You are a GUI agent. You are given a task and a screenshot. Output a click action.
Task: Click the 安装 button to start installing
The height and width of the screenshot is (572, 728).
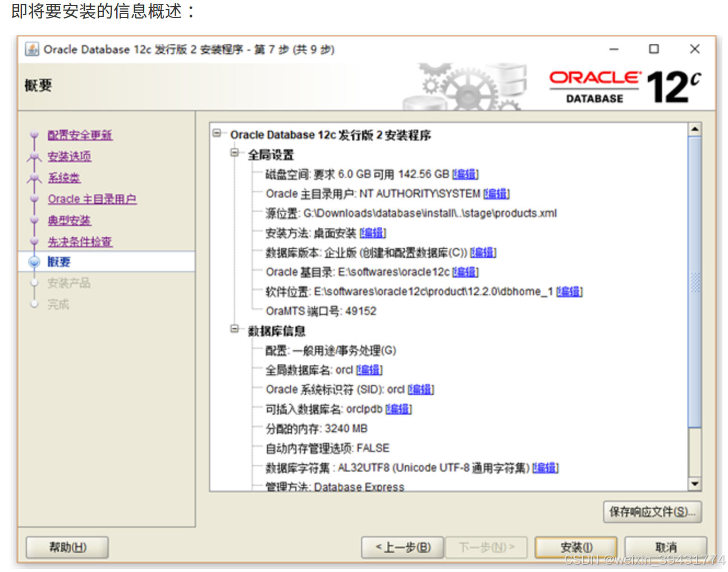point(574,547)
